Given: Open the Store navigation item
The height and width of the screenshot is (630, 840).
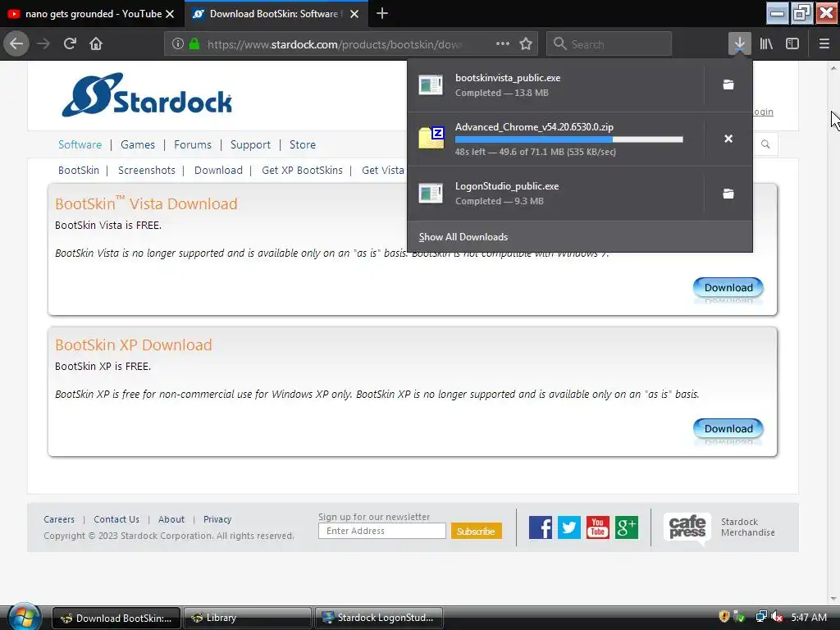Looking at the screenshot, I should click(303, 144).
